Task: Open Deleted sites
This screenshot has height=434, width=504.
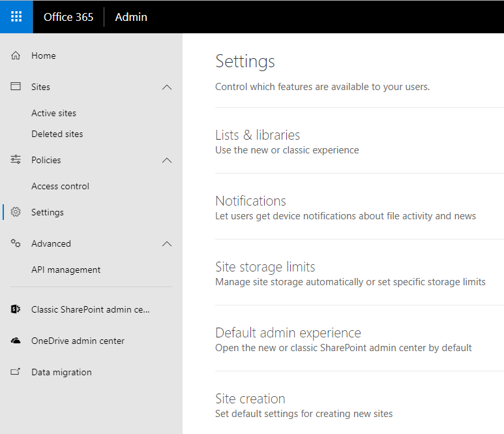Action: [x=57, y=134]
